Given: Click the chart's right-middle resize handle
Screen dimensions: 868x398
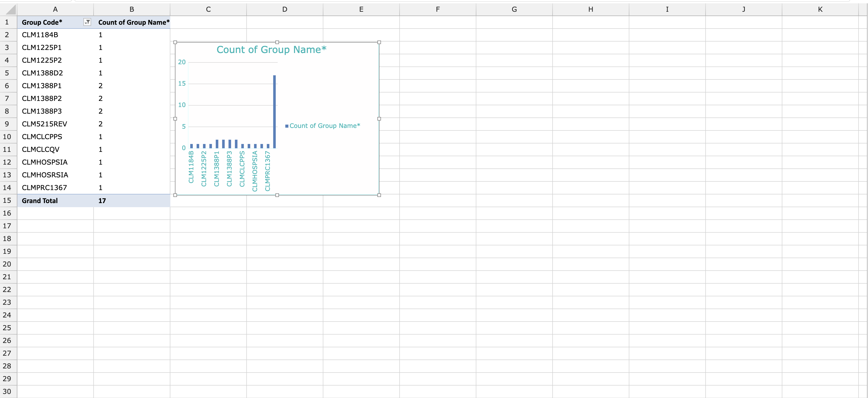Looking at the screenshot, I should pos(379,118).
